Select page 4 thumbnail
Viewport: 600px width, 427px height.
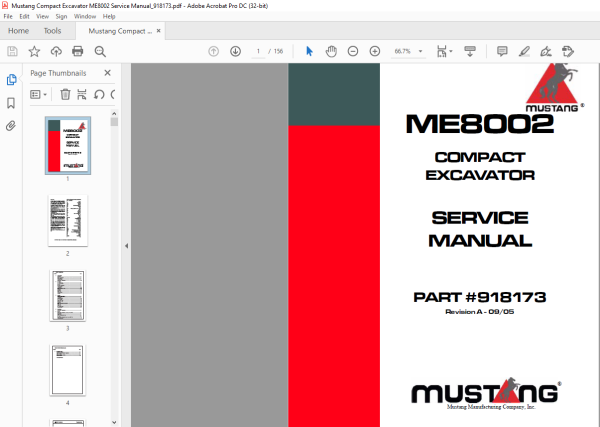pos(68,370)
